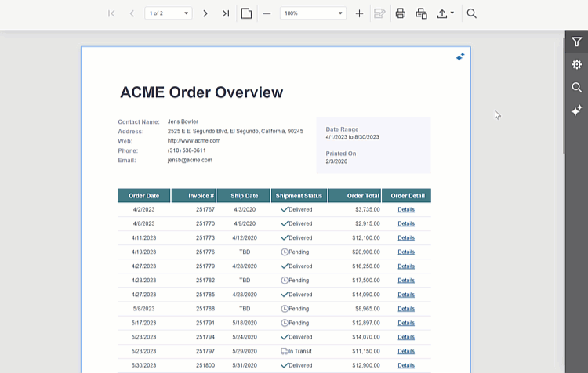Toggle the editing fields highlight button

(379, 13)
